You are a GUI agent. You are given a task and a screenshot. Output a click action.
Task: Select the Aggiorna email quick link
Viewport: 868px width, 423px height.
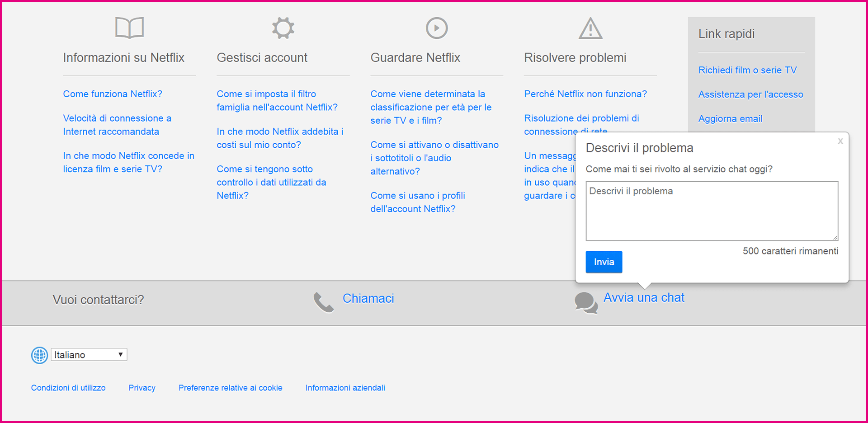730,119
